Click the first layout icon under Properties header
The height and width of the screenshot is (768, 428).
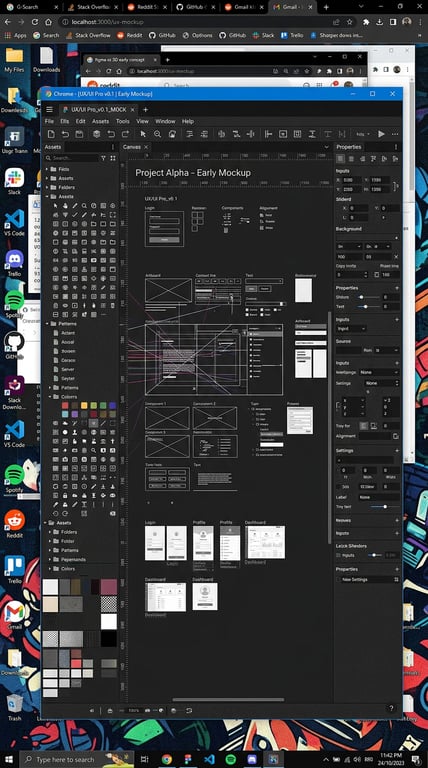click(341, 158)
